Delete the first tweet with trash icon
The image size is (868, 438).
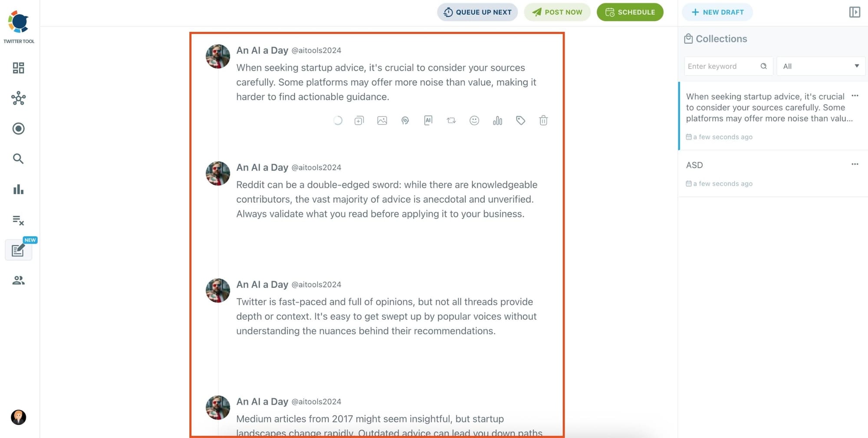543,121
